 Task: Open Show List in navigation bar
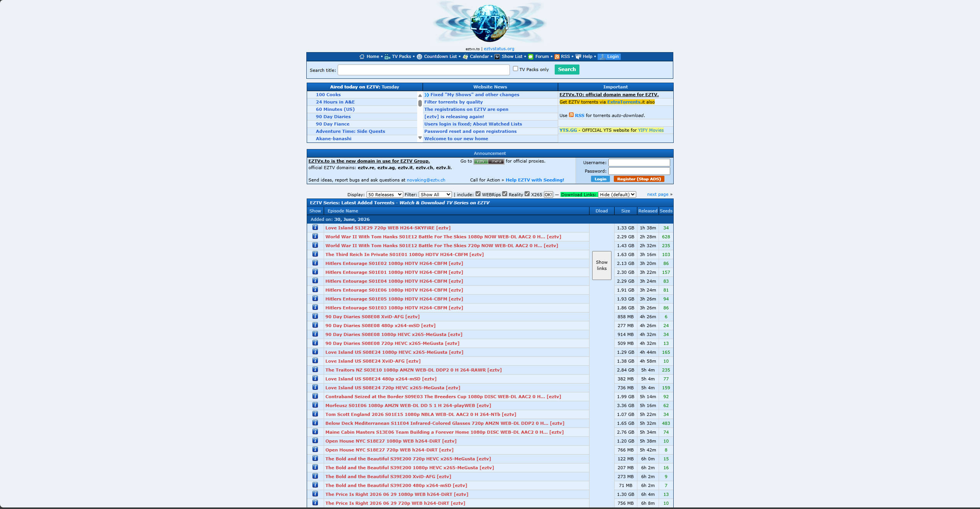coord(512,56)
